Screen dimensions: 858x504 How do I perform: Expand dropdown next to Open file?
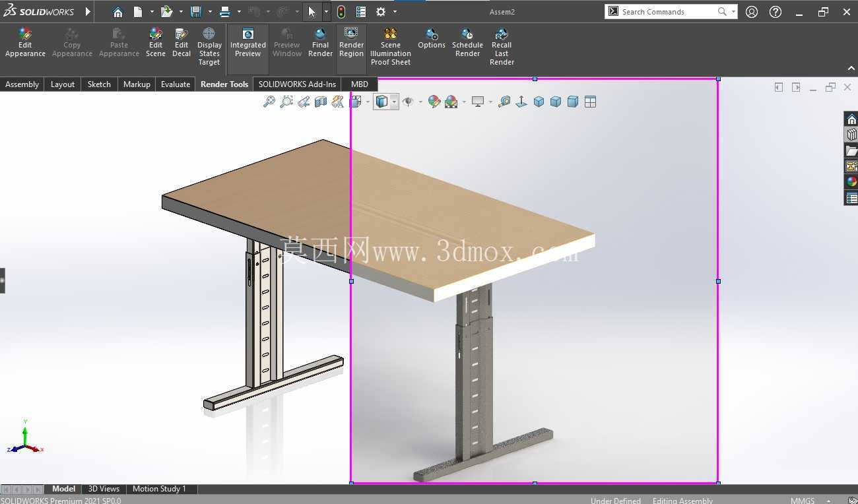tap(181, 12)
